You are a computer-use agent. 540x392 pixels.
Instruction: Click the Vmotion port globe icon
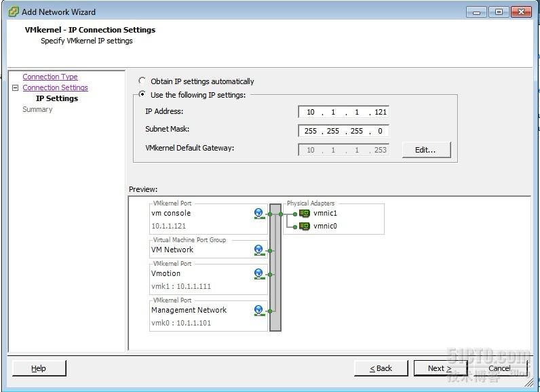(x=259, y=274)
